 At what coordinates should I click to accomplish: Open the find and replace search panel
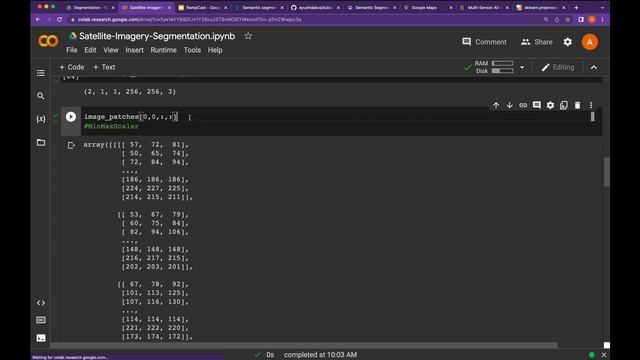coord(41,96)
